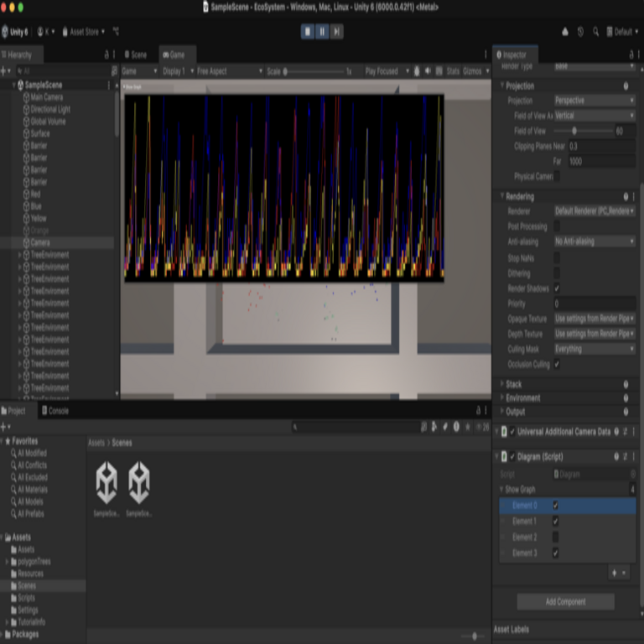Lock the Hierarchy panel
Screen dimensions: 644x644
coord(106,55)
